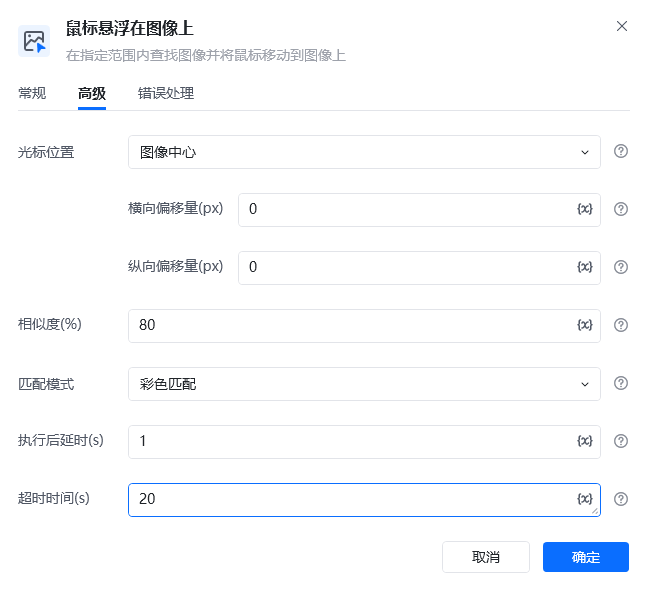Screen dimensions: 648x591
Task: Click help icon next to 光标位置
Action: click(x=620, y=151)
